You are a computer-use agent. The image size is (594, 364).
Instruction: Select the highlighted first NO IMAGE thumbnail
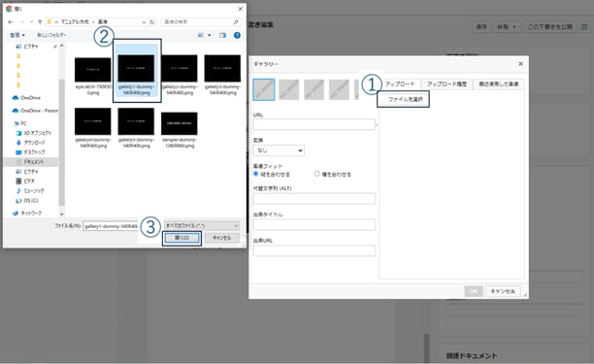pos(264,89)
